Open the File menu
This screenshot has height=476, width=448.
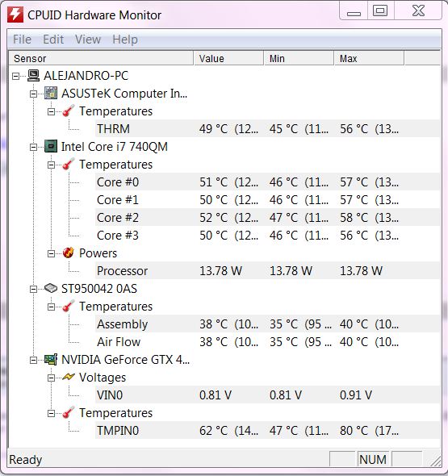(x=22, y=40)
